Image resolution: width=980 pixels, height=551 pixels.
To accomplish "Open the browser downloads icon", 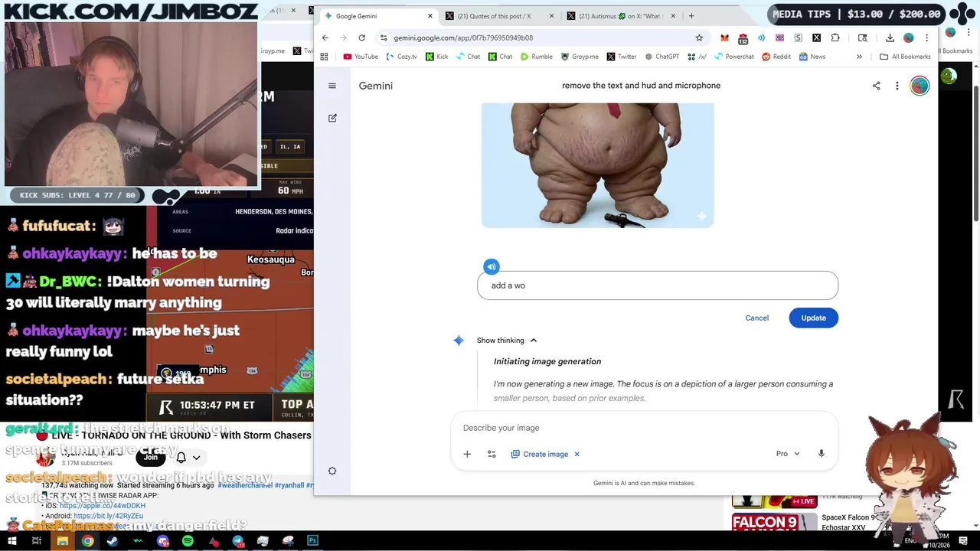I will point(890,37).
